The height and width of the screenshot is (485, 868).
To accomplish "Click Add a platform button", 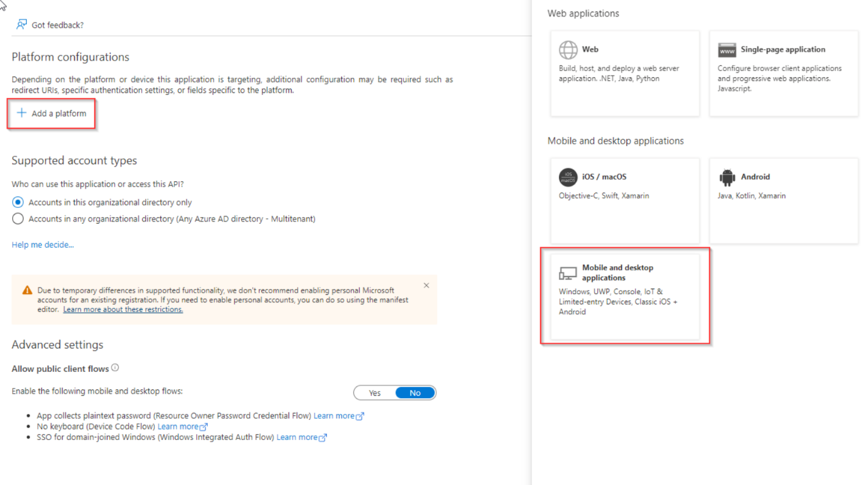I will [x=52, y=113].
